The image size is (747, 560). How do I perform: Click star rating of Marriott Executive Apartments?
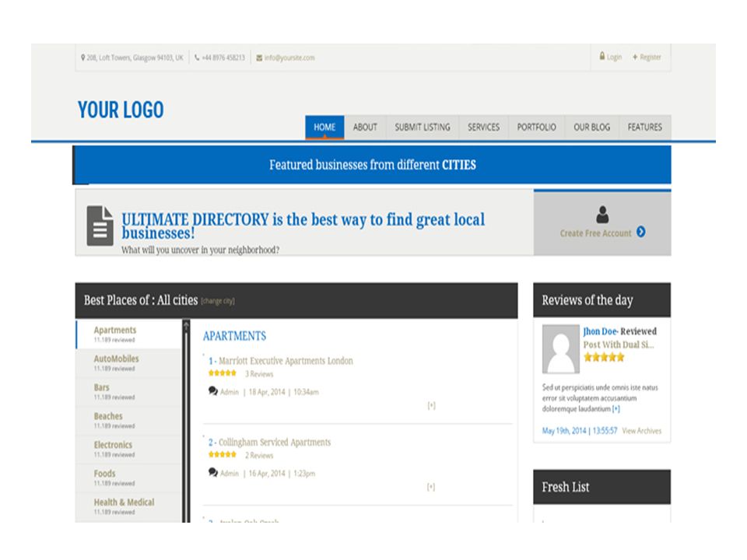[222, 373]
